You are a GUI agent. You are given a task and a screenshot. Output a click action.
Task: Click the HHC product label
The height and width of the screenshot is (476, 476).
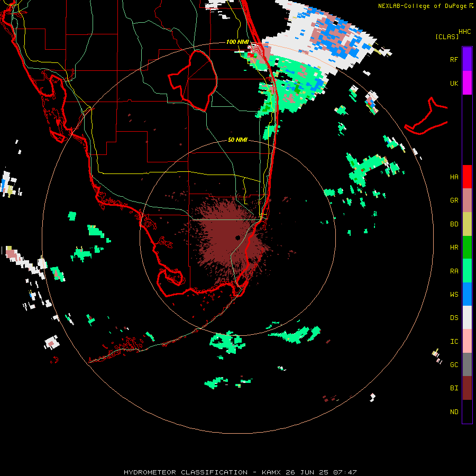(x=464, y=32)
